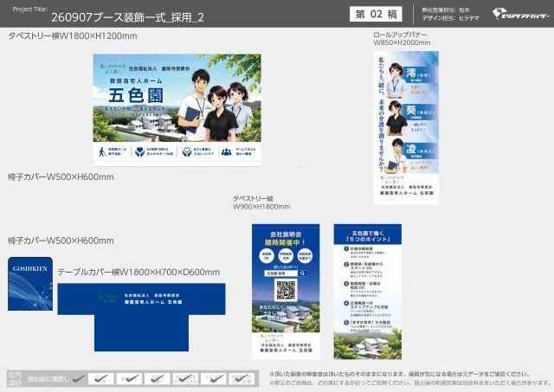Click the 第 02 稿 draft number box

(x=376, y=14)
